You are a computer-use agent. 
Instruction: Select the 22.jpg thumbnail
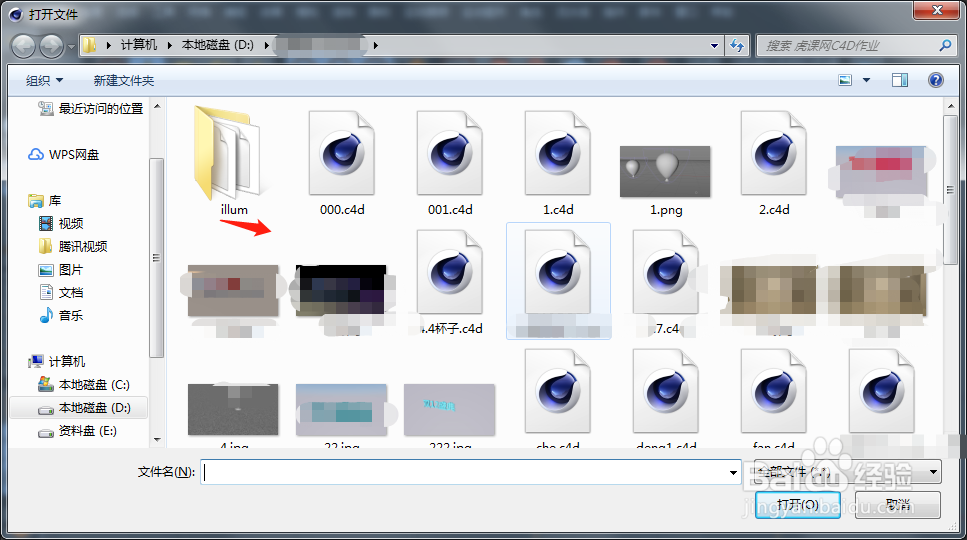(342, 409)
